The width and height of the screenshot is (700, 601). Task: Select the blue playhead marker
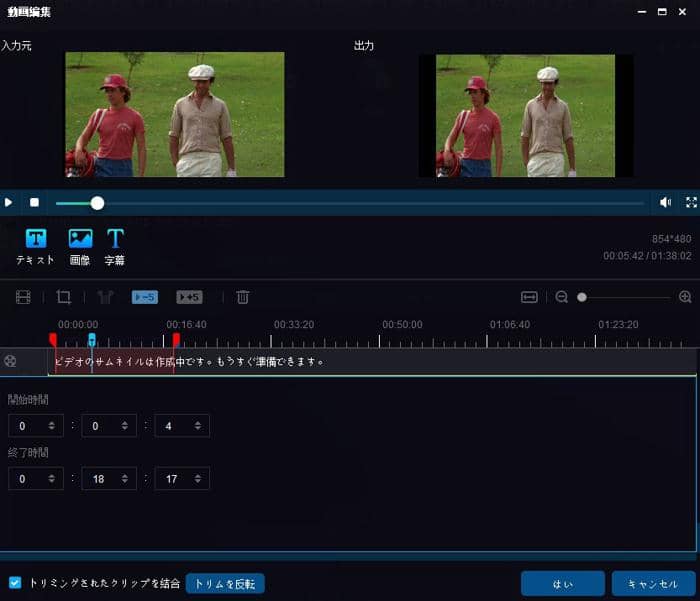coord(92,340)
